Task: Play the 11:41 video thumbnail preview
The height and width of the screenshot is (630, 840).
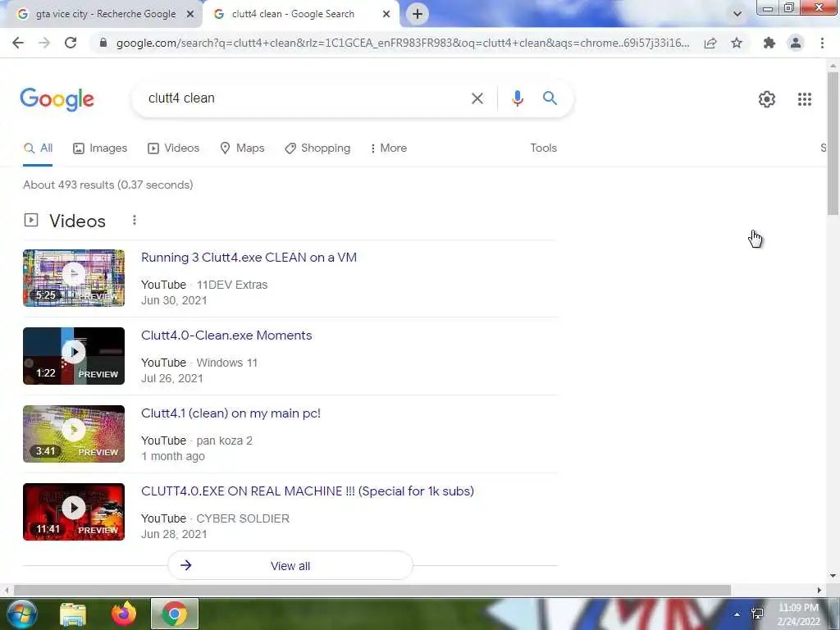Action: pos(74,512)
